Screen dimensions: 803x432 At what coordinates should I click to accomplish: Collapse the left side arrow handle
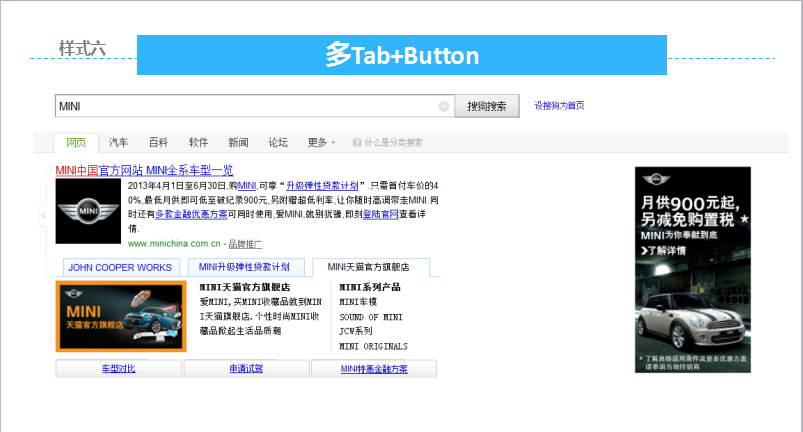click(x=43, y=215)
